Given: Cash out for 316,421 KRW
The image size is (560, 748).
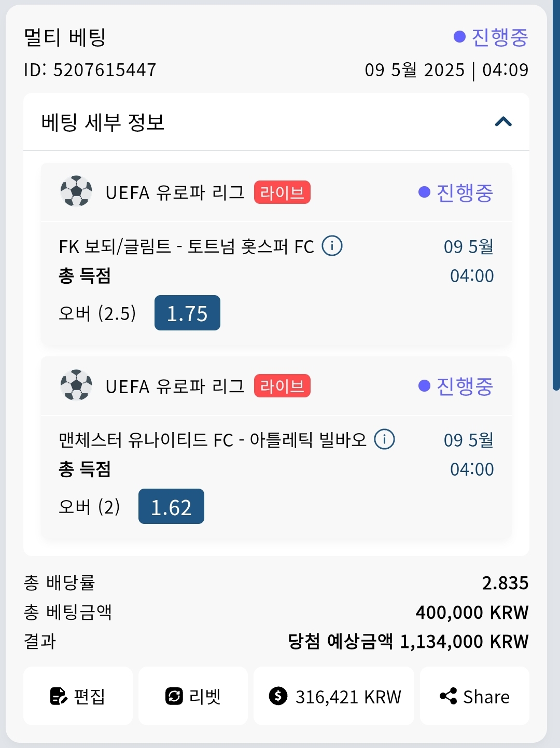Looking at the screenshot, I should pos(334,696).
